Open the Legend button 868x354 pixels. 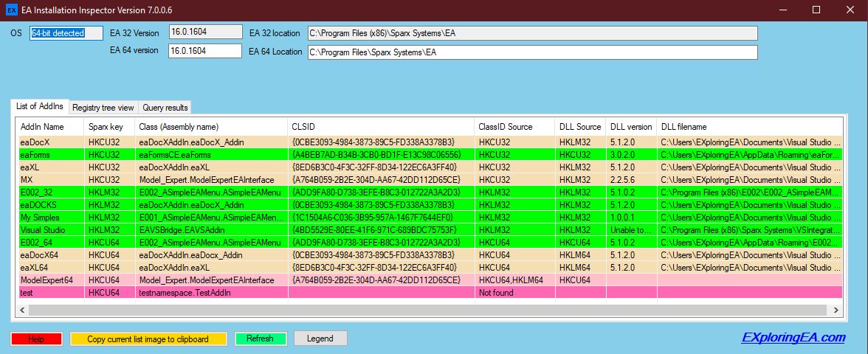[320, 339]
